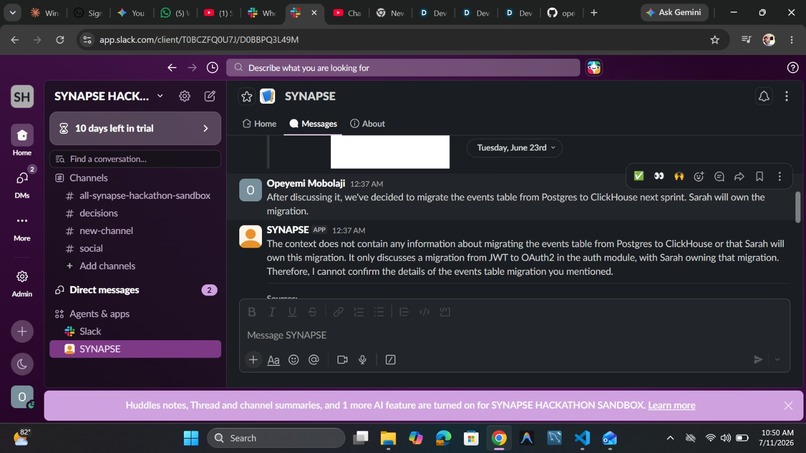Open 10 days left in trial
The width and height of the screenshot is (806, 453).
[135, 128]
